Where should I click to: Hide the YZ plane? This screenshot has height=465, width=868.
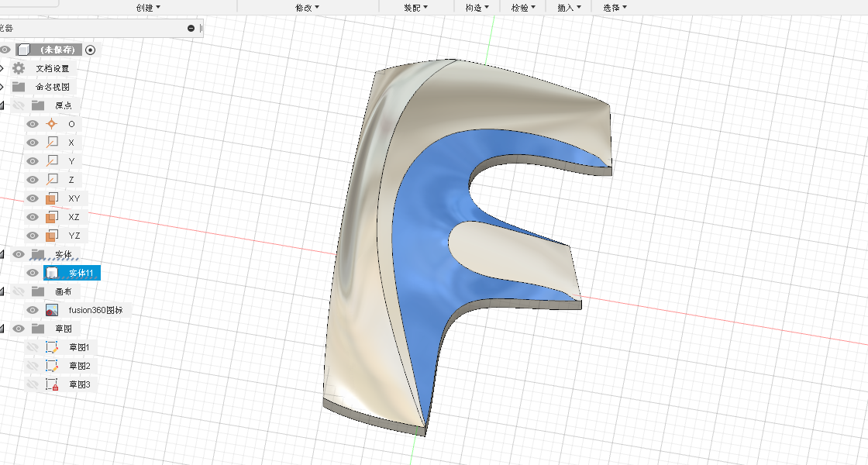tap(33, 236)
